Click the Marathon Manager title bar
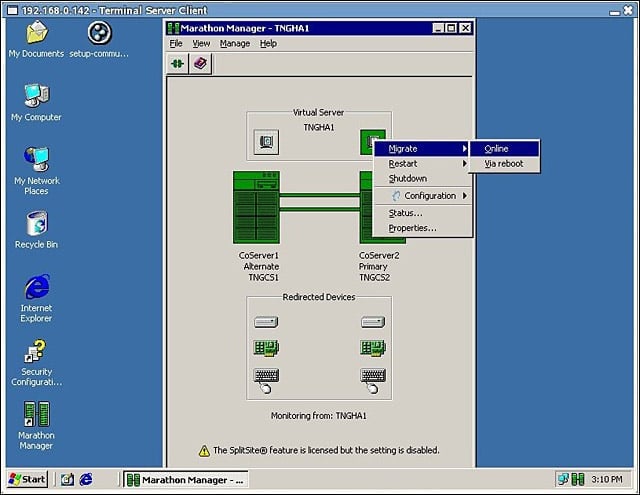640x495 pixels. click(300, 28)
